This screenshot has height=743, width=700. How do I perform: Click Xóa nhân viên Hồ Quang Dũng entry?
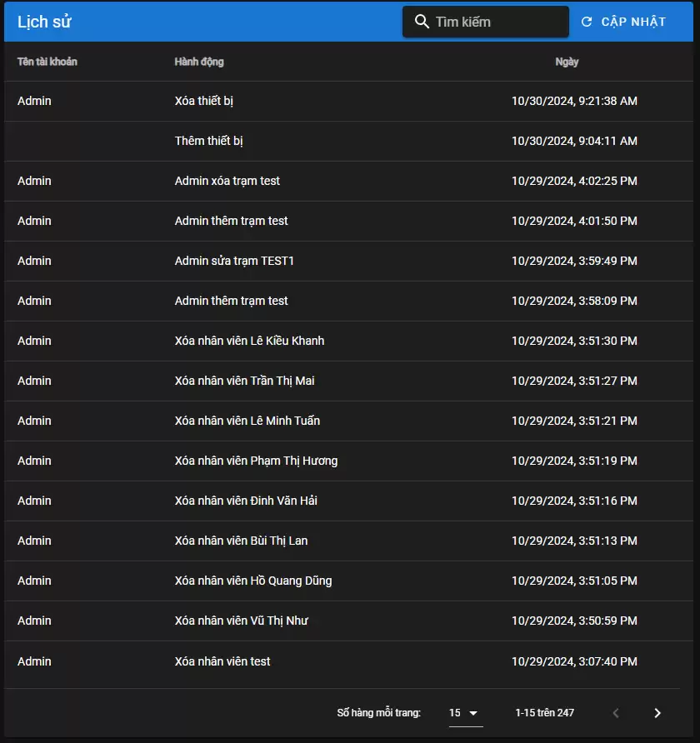[x=253, y=581]
